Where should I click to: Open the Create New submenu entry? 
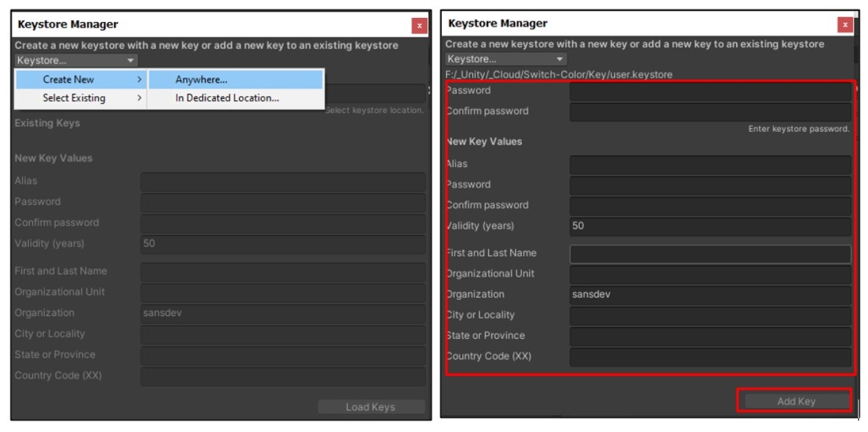click(69, 79)
